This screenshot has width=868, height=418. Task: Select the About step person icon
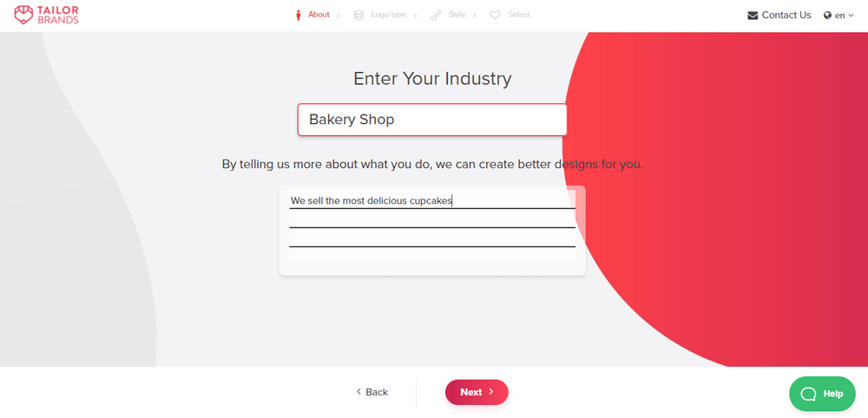coord(299,15)
